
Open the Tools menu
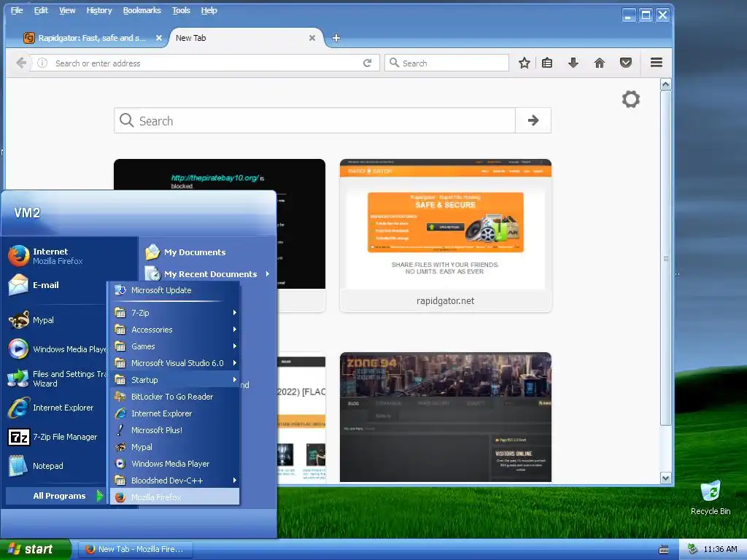181,10
